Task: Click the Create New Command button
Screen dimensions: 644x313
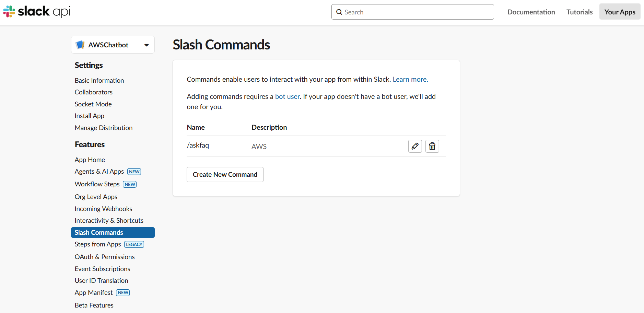Action: pyautogui.click(x=225, y=174)
